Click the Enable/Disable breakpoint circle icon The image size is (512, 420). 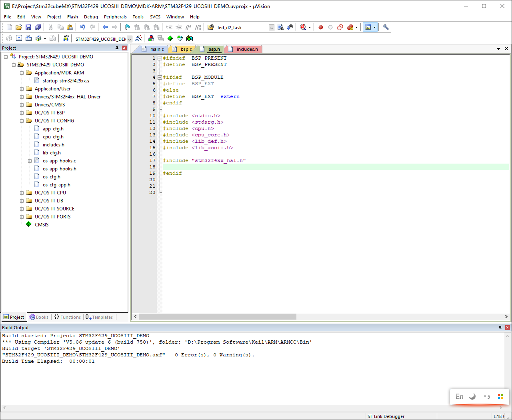tap(330, 27)
